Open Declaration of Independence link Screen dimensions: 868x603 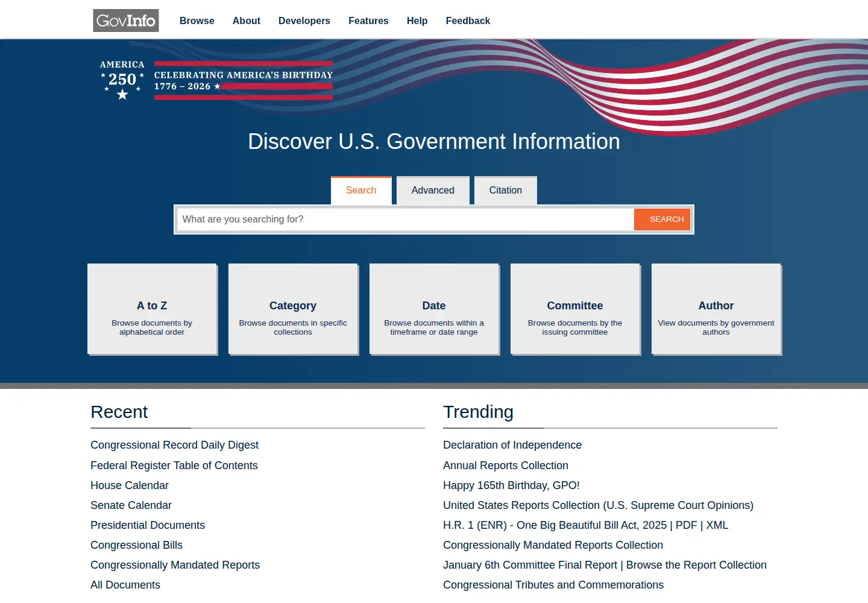coord(512,445)
